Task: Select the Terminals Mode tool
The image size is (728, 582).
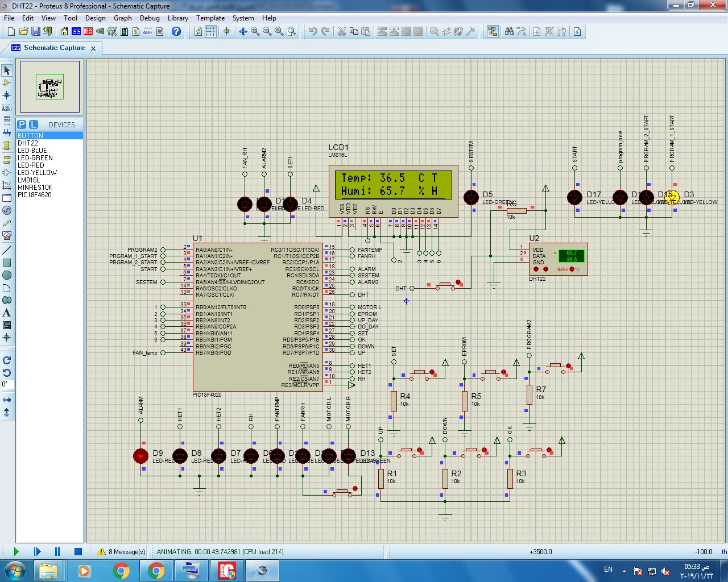Action: [x=7, y=160]
